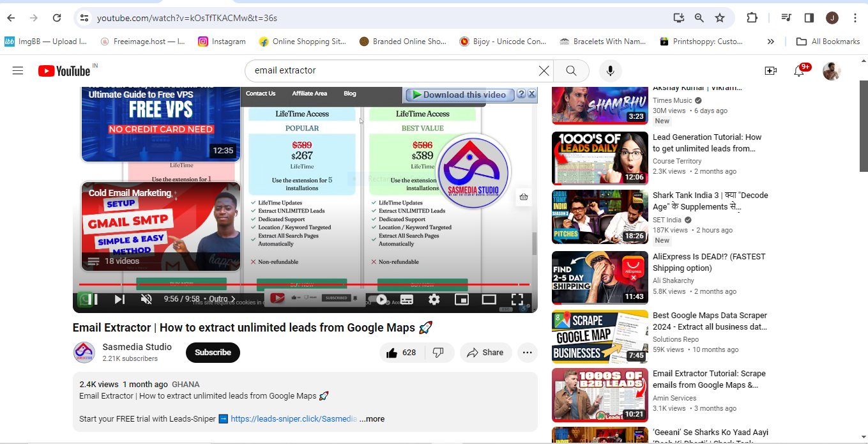Dislike this video
Screen dimensions: 868x444
pos(438,353)
